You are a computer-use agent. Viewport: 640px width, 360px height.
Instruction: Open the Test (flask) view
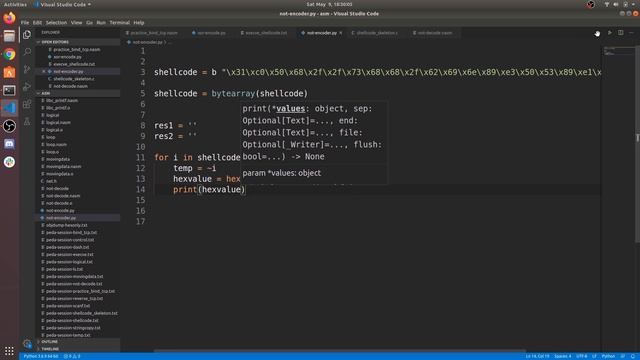click(27, 121)
